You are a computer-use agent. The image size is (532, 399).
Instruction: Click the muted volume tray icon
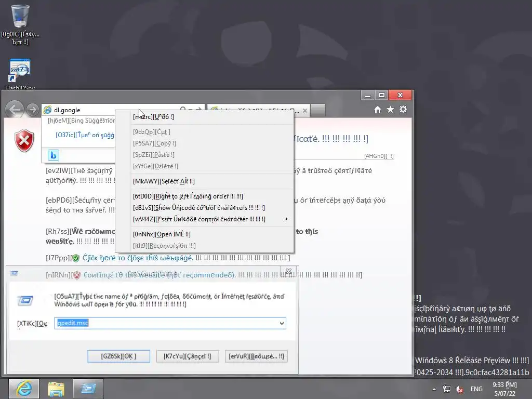459,389
